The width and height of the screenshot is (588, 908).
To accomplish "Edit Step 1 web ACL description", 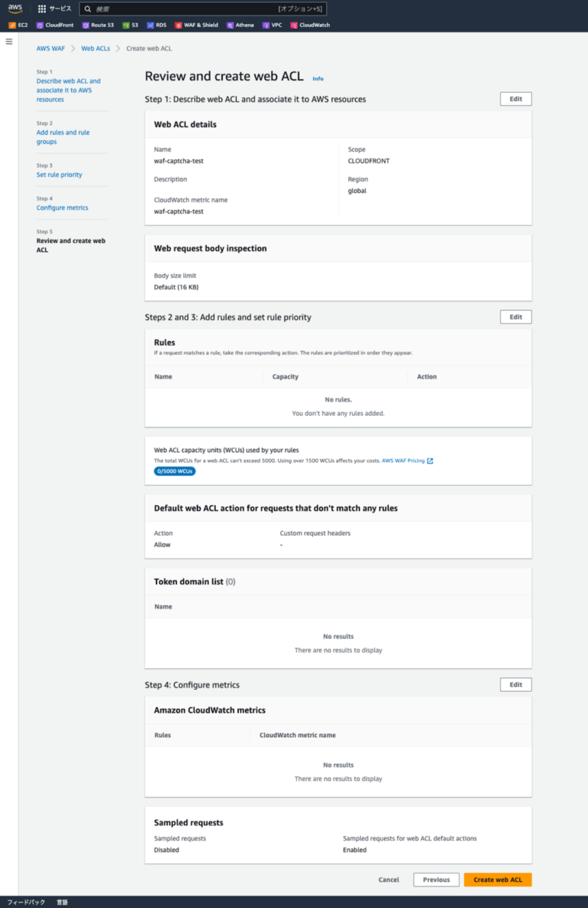I will click(x=516, y=99).
